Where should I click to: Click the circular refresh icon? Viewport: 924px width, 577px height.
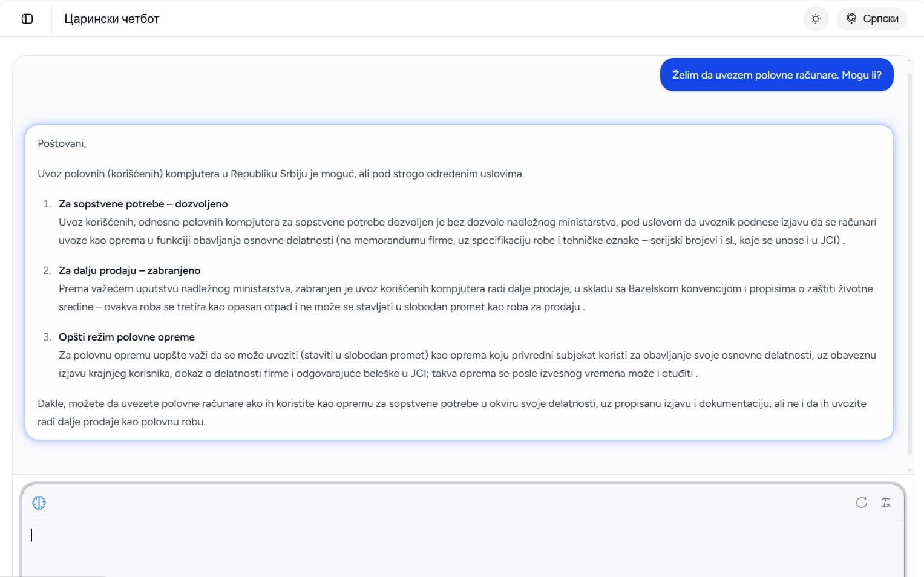pyautogui.click(x=862, y=503)
